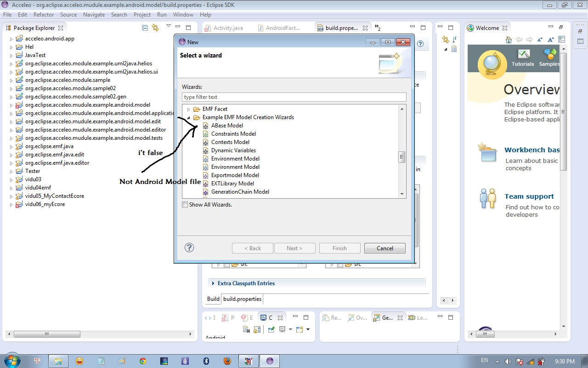588x368 pixels.
Task: Click the Welcome page back arrow
Action: (x=519, y=40)
